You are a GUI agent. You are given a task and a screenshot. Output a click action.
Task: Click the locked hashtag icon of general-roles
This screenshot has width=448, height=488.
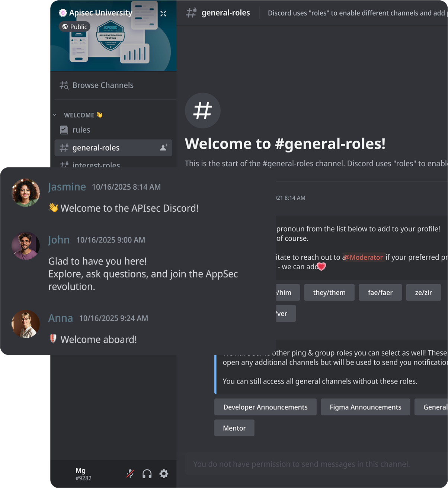pyautogui.click(x=64, y=148)
